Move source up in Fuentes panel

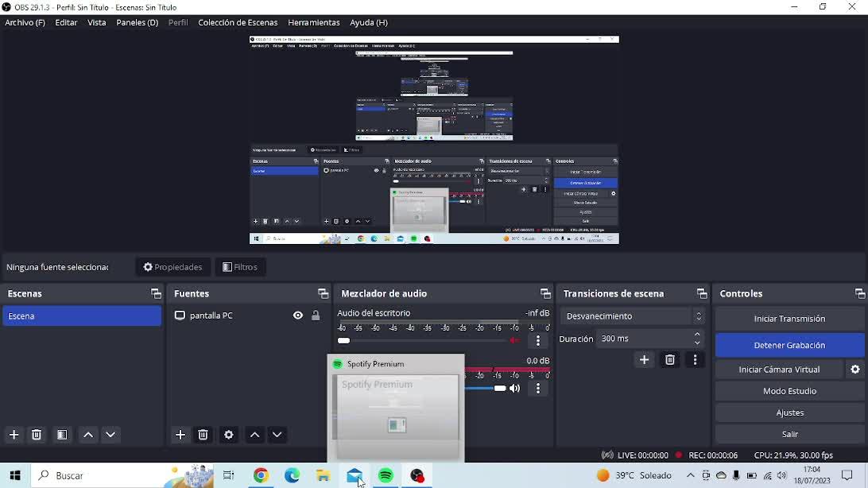coord(254,435)
